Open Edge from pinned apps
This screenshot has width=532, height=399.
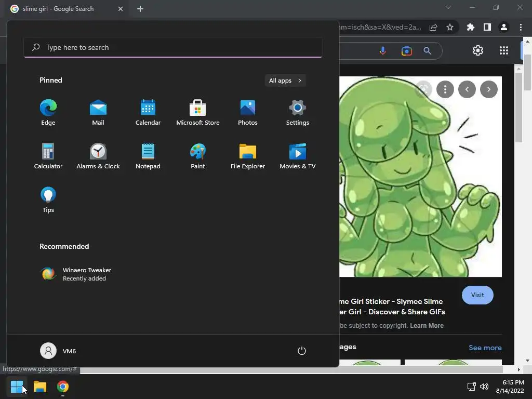(48, 113)
